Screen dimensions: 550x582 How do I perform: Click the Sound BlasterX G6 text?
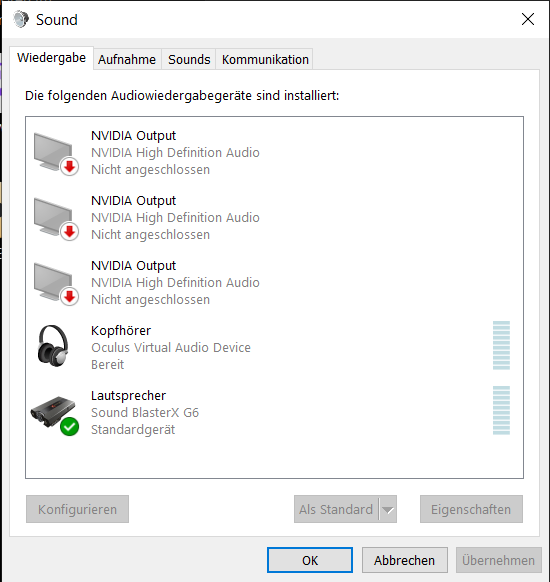click(x=145, y=412)
